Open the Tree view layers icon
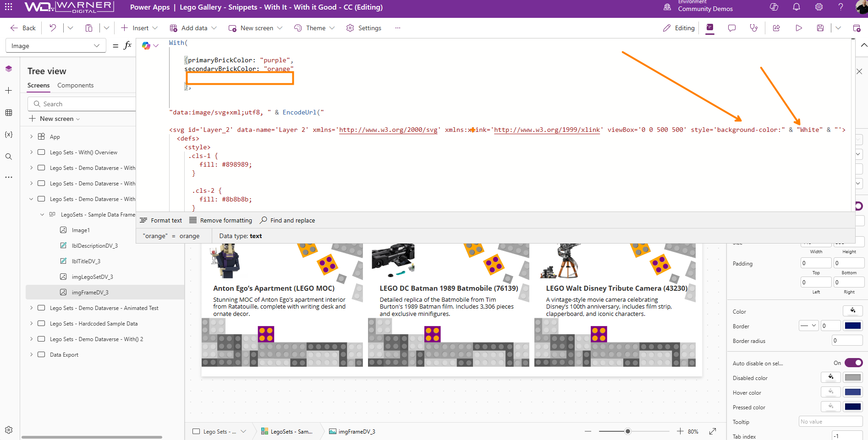Screen dimensions: 868x440 pos(9,69)
